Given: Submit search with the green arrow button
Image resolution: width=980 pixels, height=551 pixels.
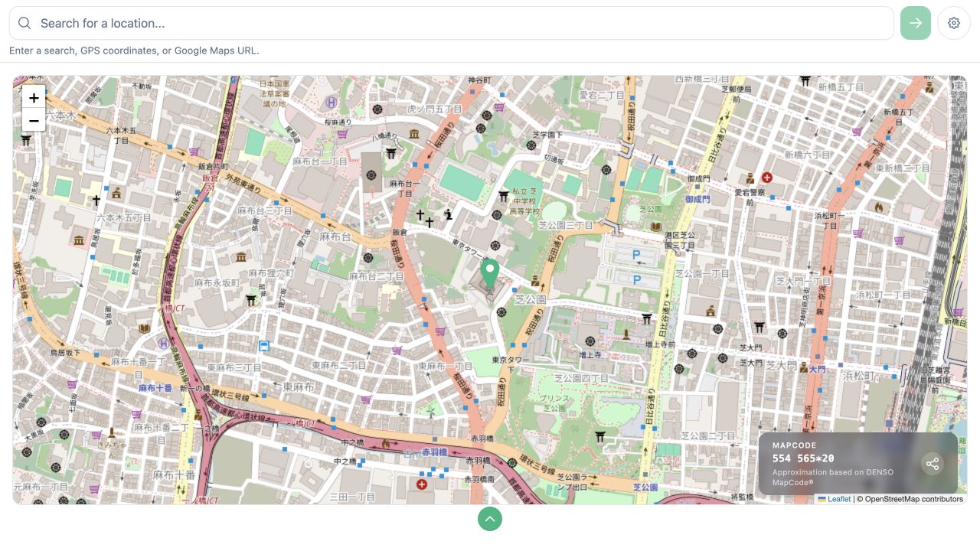Looking at the screenshot, I should (x=916, y=23).
